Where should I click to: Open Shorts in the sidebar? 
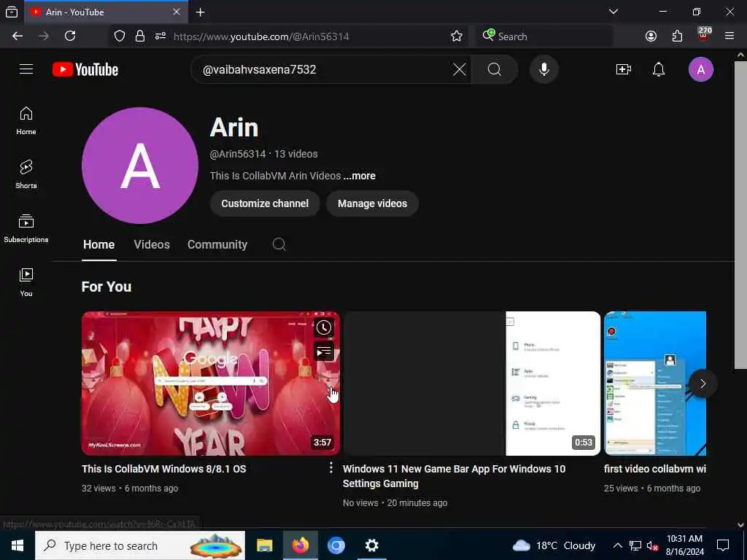pos(26,174)
